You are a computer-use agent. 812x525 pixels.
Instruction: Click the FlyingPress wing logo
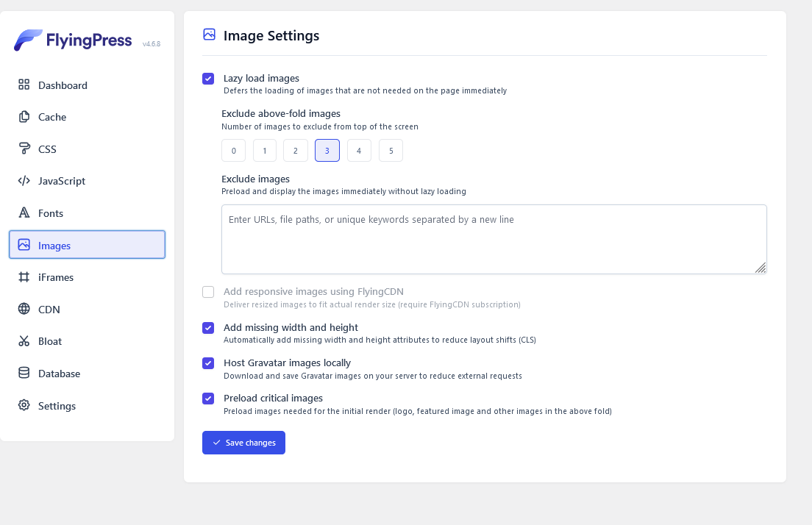28,40
